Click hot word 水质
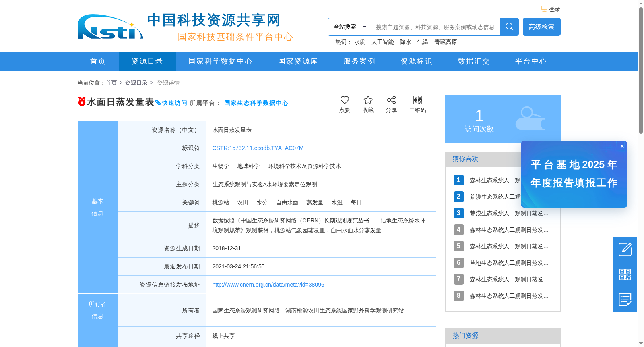The height and width of the screenshot is (347, 644). pos(359,42)
